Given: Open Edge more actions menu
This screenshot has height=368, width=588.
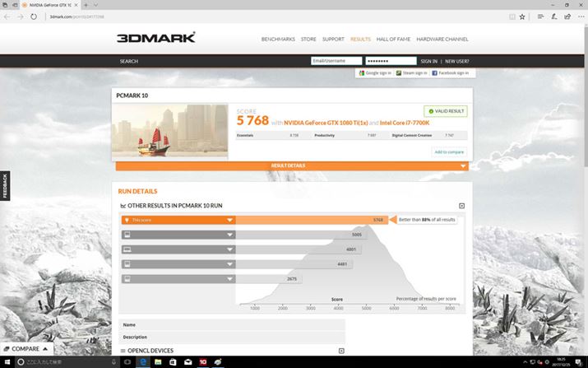Looking at the screenshot, I should click(x=581, y=17).
